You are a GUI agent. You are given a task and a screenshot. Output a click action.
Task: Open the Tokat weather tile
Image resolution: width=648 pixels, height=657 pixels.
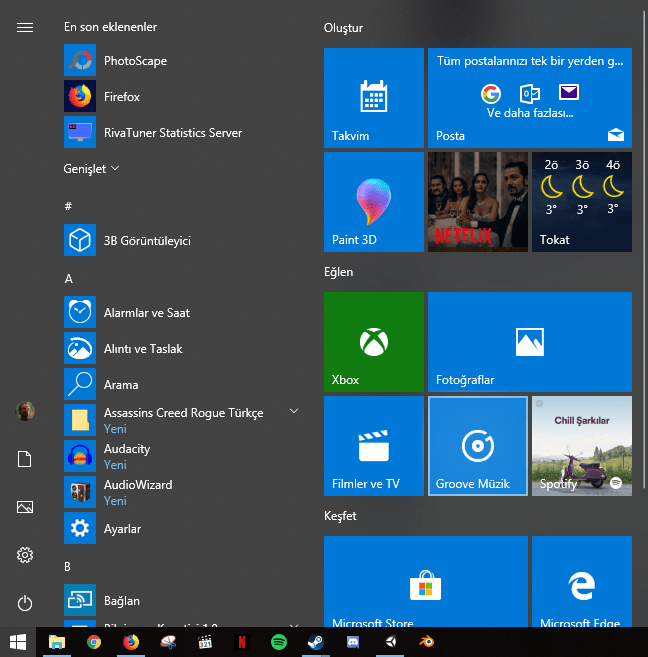[x=581, y=201]
